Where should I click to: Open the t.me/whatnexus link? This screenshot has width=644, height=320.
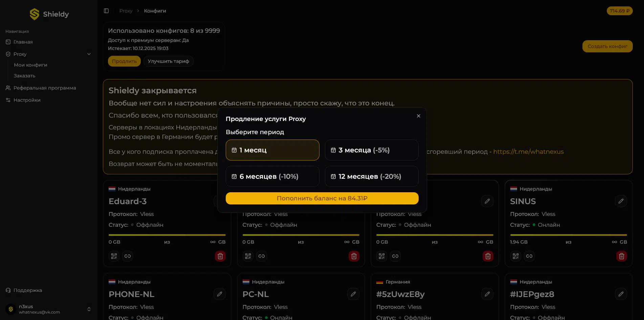[528, 152]
